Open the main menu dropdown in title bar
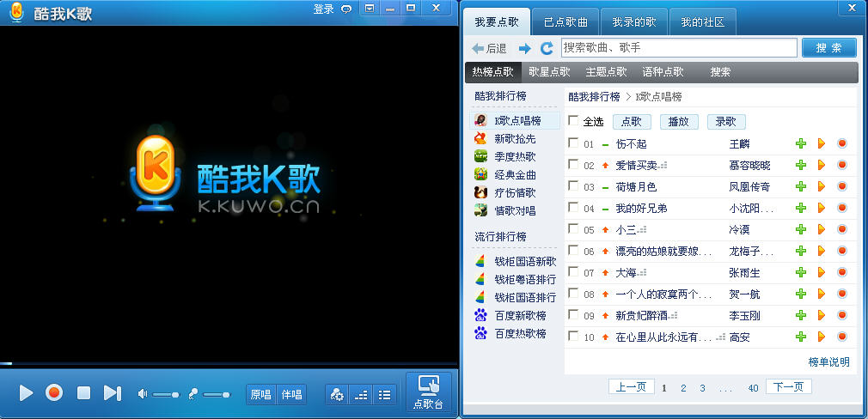The width and height of the screenshot is (868, 419). point(370,9)
